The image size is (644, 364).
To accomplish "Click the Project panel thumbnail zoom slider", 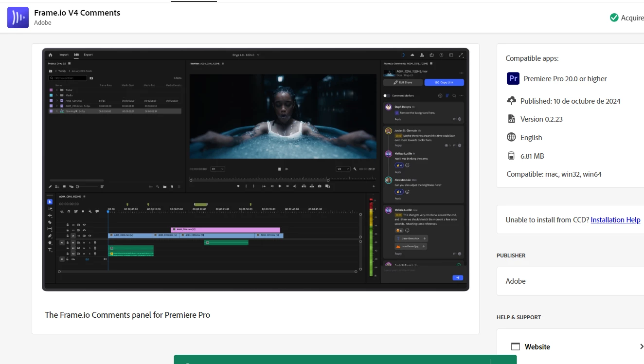I will [86, 186].
